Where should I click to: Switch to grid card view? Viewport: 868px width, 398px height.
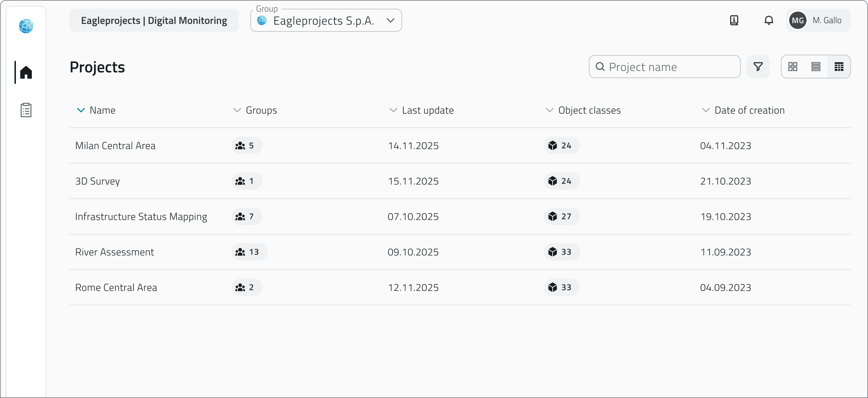tap(793, 67)
